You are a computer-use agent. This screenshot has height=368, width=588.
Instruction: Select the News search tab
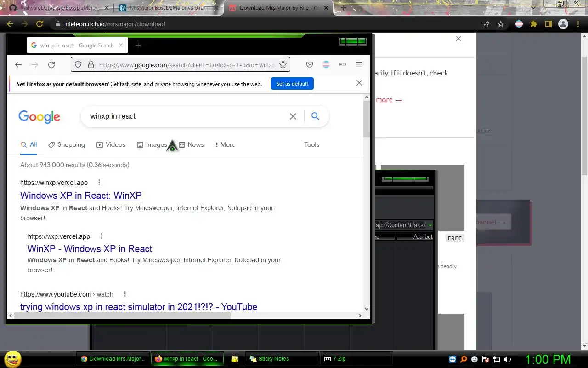point(191,144)
